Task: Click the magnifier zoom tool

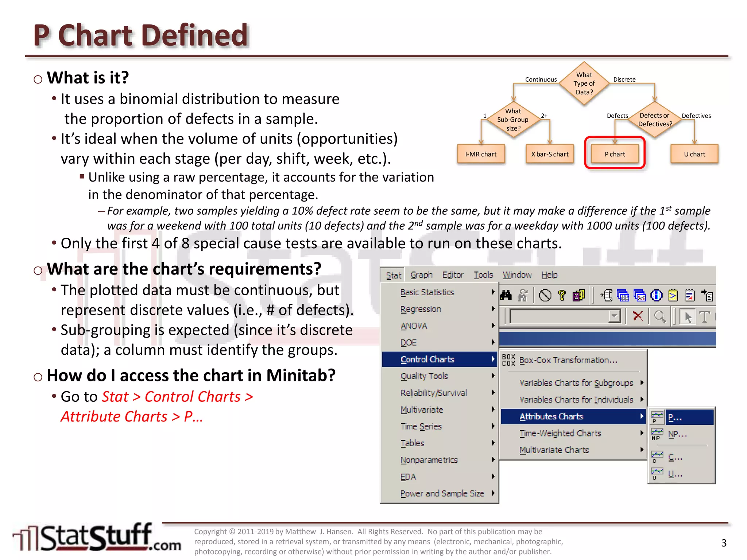Action: pos(659,316)
